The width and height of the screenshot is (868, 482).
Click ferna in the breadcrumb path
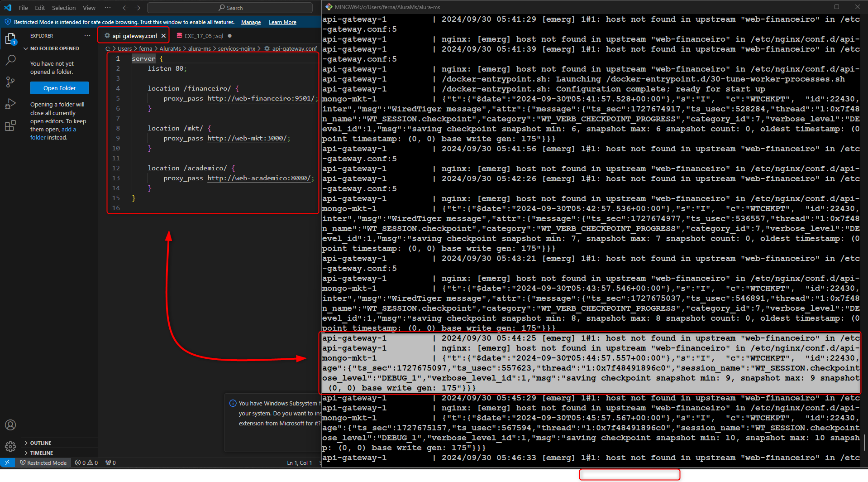click(145, 48)
